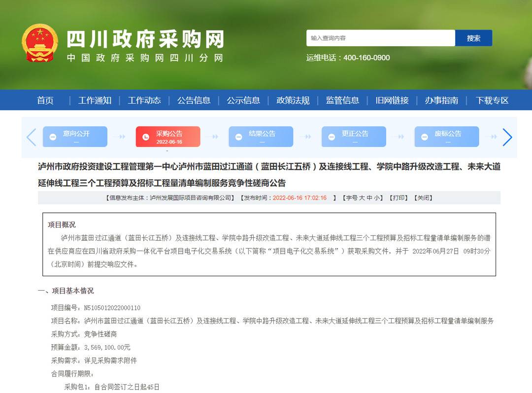The height and width of the screenshot is (393, 532).
Task: Set font size to 小 (small)
Action: 377,198
